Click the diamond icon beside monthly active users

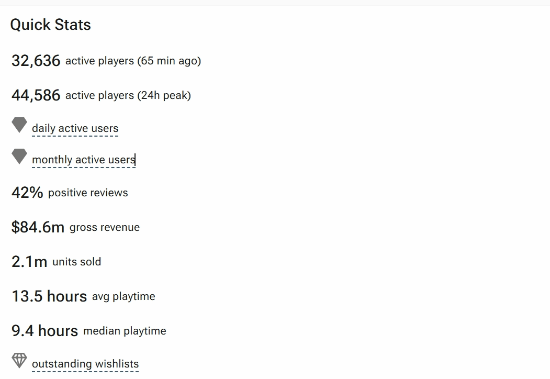pos(19,157)
